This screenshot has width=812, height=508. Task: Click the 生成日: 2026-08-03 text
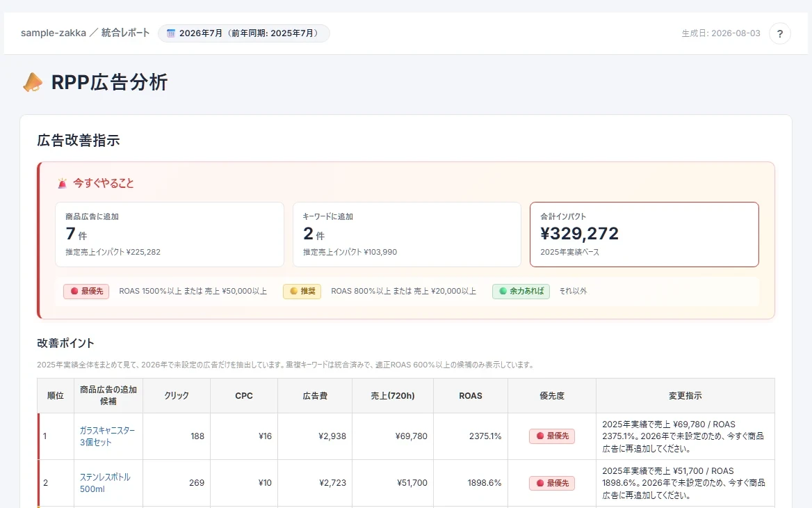[x=721, y=33]
